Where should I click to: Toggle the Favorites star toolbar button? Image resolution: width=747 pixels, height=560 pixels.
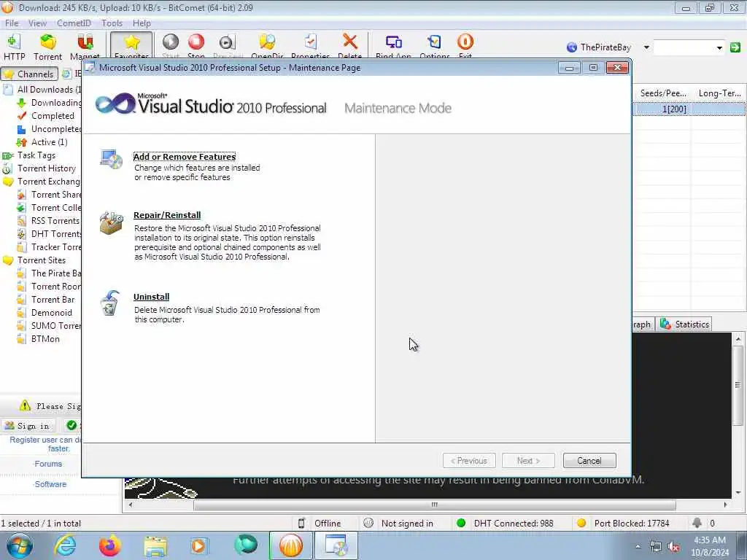131,46
